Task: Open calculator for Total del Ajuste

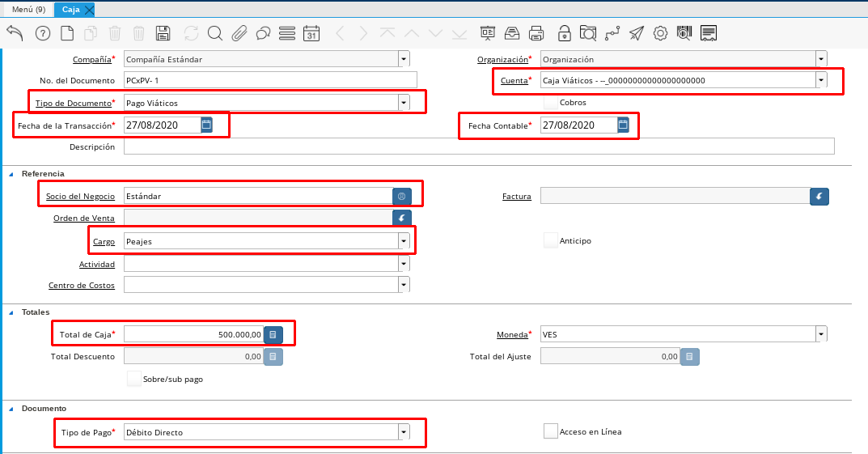Action: point(690,357)
